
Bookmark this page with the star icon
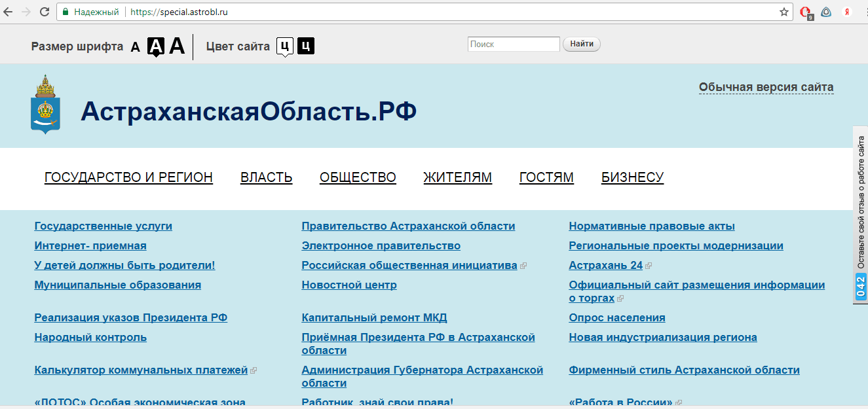[783, 12]
